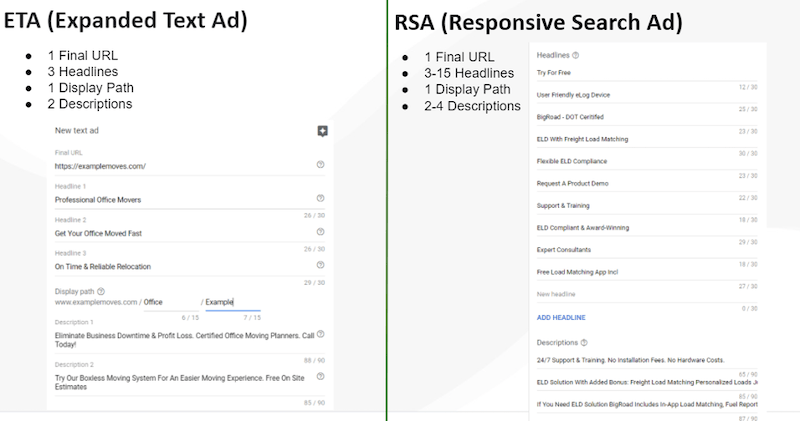
Task: Click RSA headline User Friendly eLog Device
Action: tap(647, 95)
